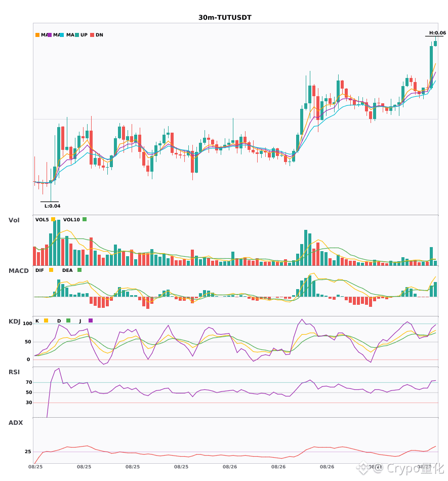The width and height of the screenshot is (448, 481).
Task: Click the purple MA legend swatch
Action: point(50,35)
